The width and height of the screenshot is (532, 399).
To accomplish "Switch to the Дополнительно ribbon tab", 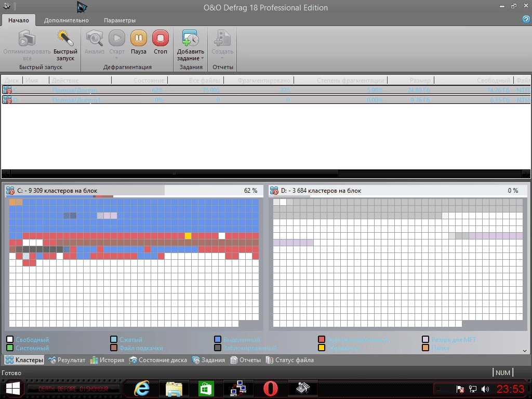I will tap(66, 20).
